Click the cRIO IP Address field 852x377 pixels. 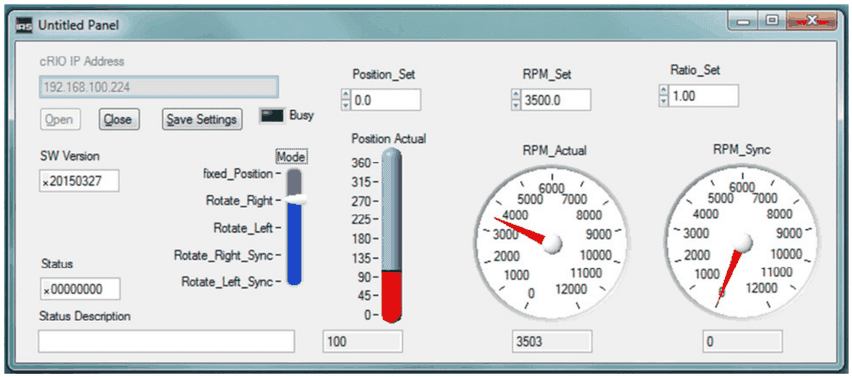(x=159, y=87)
